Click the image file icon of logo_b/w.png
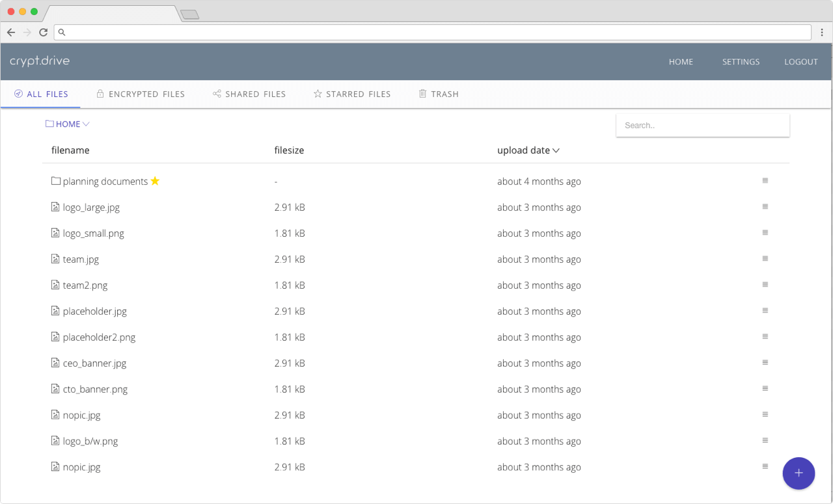The width and height of the screenshot is (833, 504). coord(55,441)
